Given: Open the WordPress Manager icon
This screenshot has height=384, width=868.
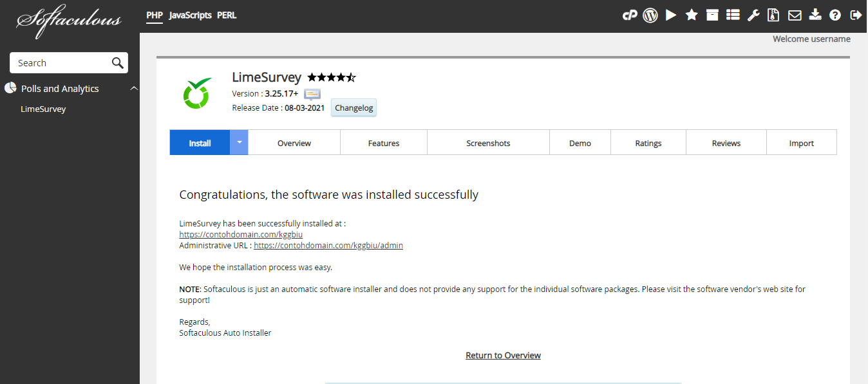Looking at the screenshot, I should [x=650, y=15].
